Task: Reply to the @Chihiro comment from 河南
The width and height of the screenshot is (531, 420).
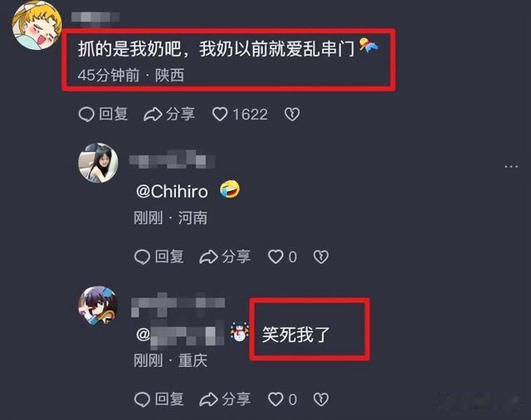Action: point(158,256)
